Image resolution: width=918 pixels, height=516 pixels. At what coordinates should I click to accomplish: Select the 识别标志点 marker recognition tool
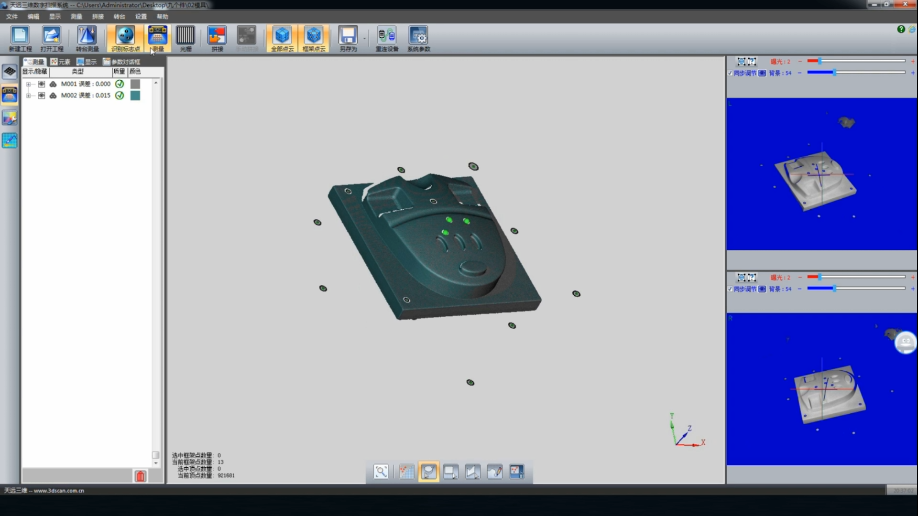tap(125, 37)
